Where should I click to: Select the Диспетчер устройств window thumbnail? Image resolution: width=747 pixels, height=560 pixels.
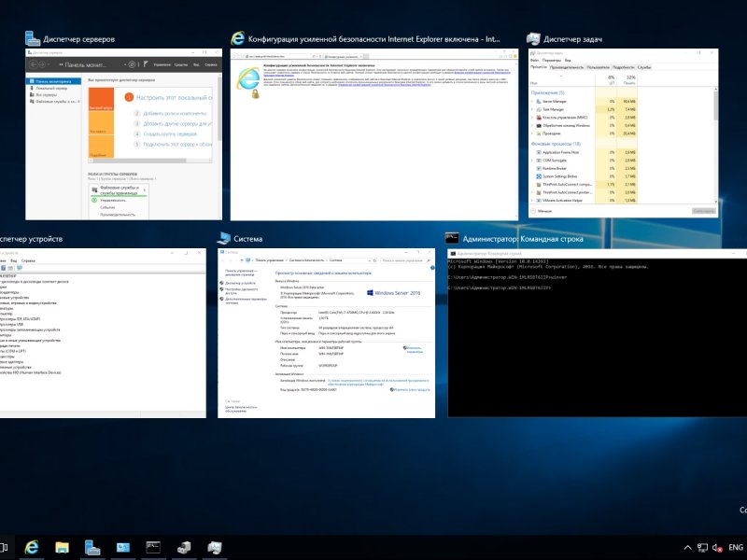pos(103,333)
